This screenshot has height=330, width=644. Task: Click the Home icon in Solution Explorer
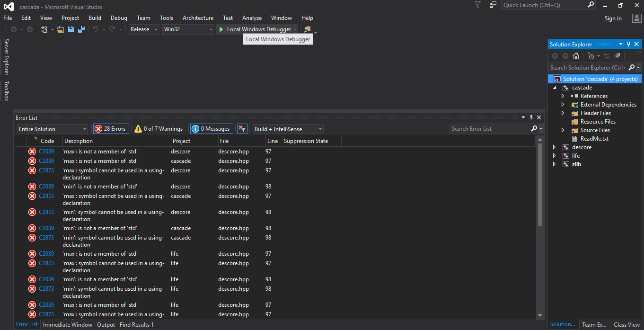coord(576,56)
